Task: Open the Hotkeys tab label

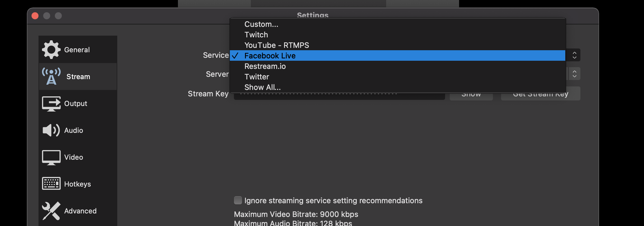Action: (78, 184)
